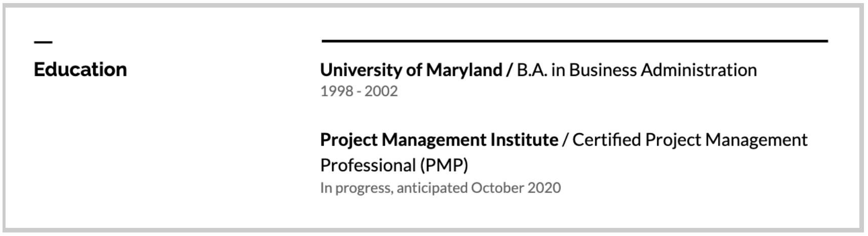Click the word anticipated
The image size is (868, 236).
tap(432, 188)
